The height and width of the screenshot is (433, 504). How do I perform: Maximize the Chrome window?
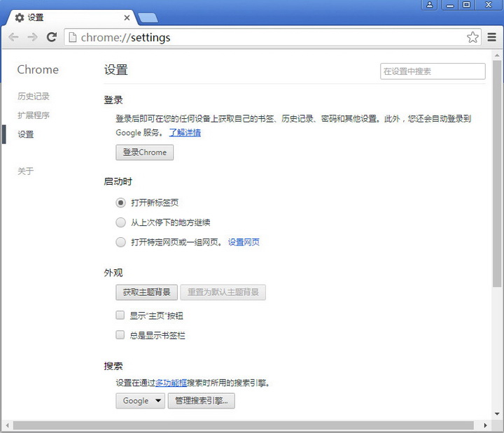(x=466, y=5)
